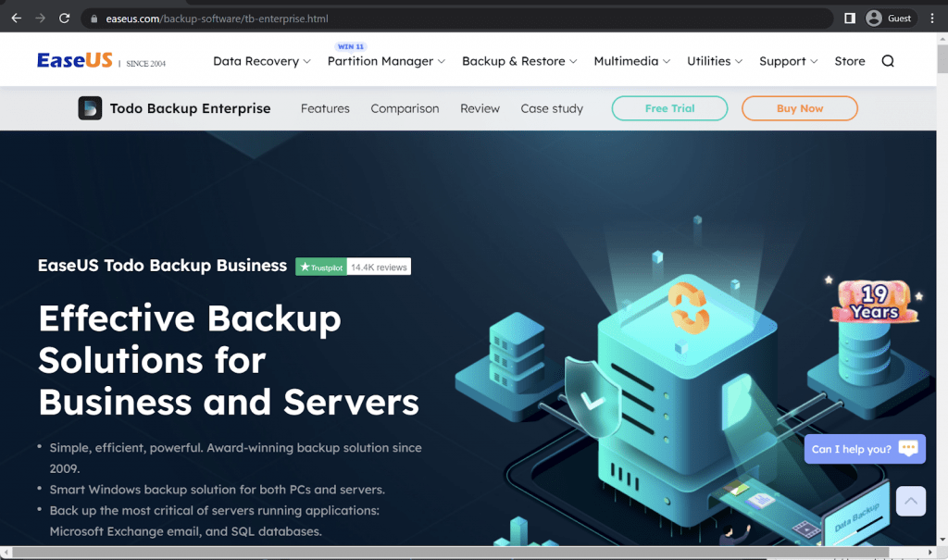The width and height of the screenshot is (948, 560).
Task: Open the 'Can I help you?' chat widget
Action: [863, 448]
